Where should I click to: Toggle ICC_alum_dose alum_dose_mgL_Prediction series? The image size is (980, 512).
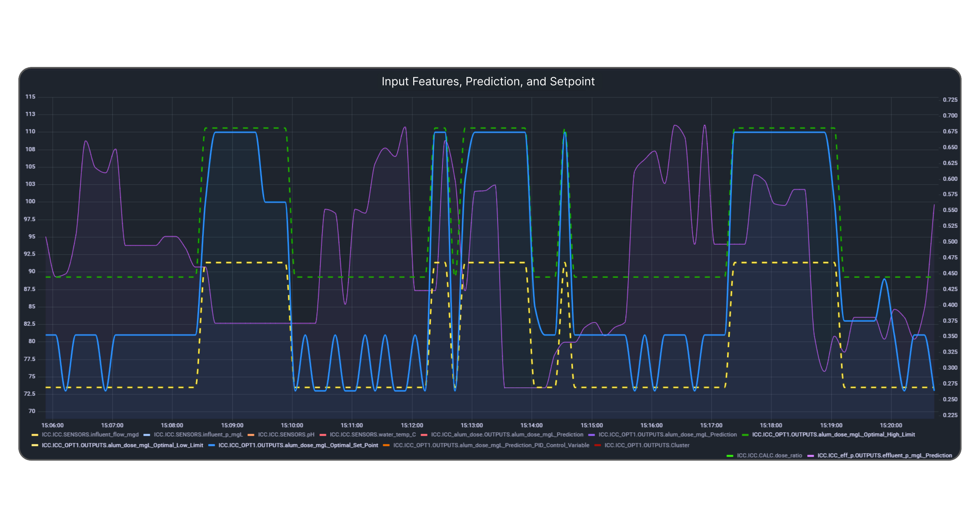[x=507, y=434]
